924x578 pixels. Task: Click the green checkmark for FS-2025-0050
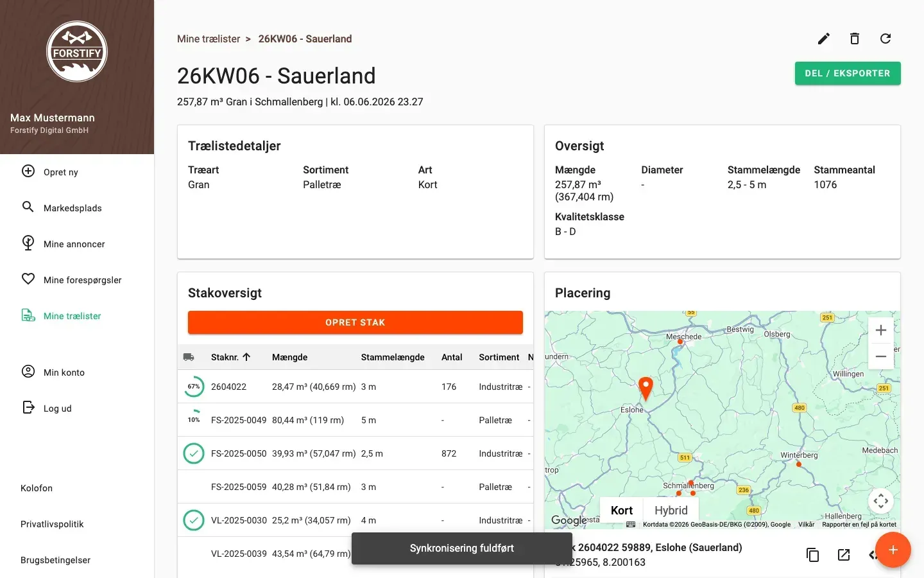(x=194, y=453)
